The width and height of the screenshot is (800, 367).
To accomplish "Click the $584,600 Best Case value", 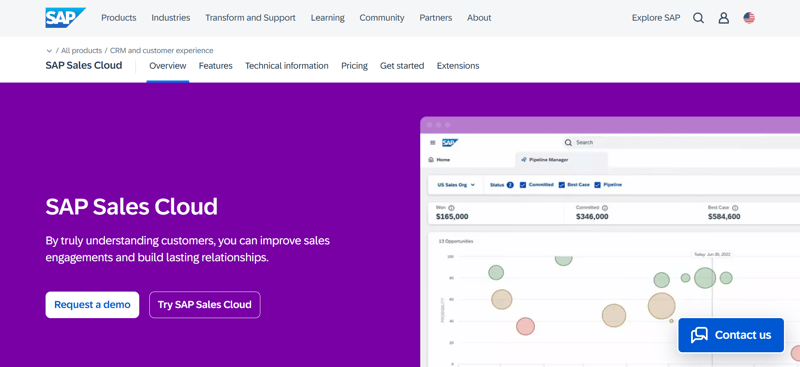I will (724, 216).
